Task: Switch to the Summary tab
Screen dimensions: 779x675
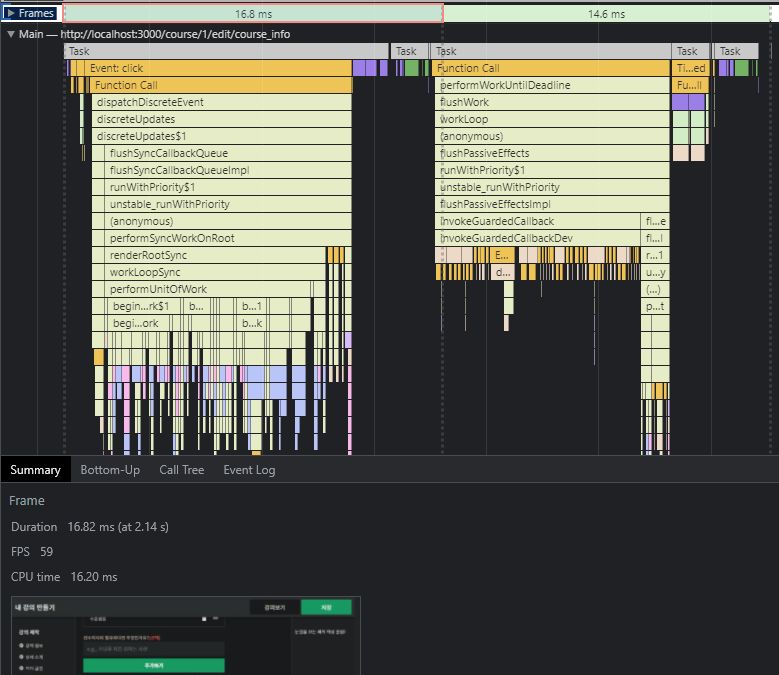Action: click(35, 470)
